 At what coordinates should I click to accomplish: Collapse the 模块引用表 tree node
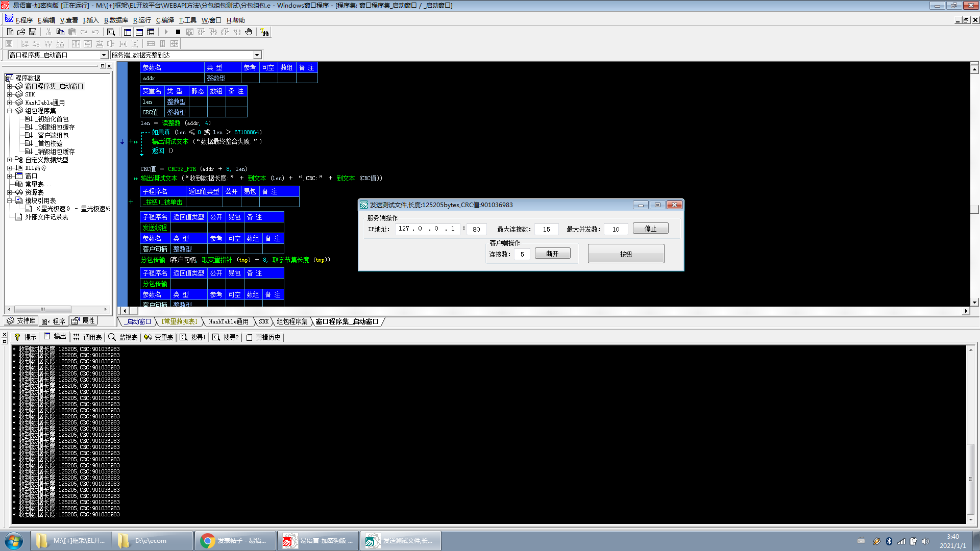pyautogui.click(x=9, y=201)
